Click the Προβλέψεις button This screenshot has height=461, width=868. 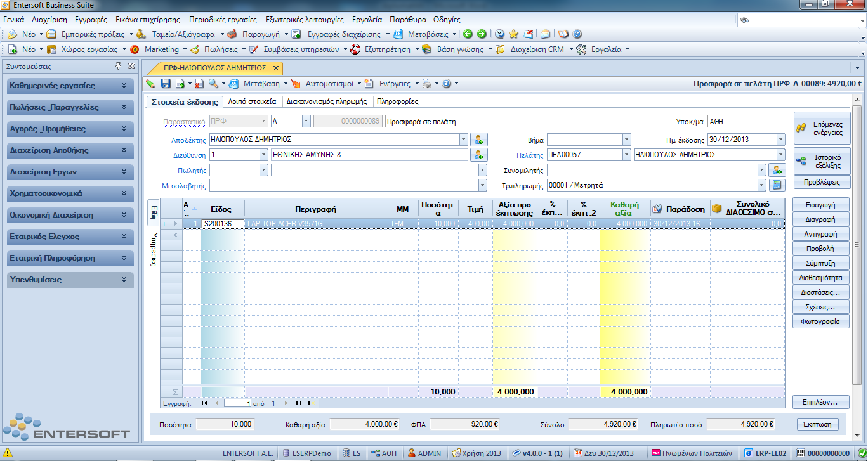click(821, 183)
